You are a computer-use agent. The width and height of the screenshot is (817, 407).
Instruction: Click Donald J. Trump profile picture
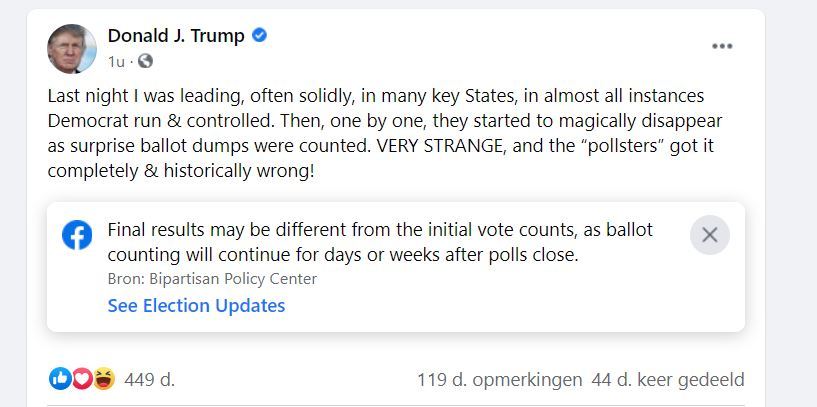click(72, 48)
